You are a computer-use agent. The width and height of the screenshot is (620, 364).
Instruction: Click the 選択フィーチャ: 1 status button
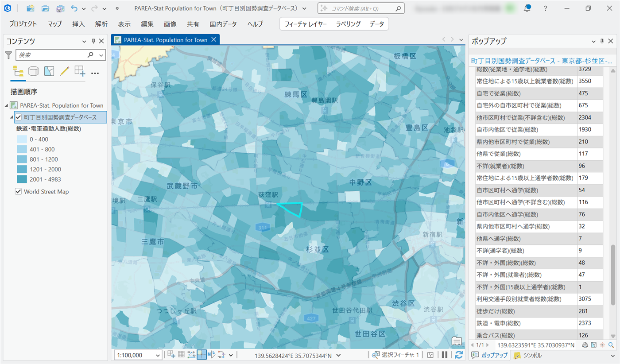(x=395, y=355)
